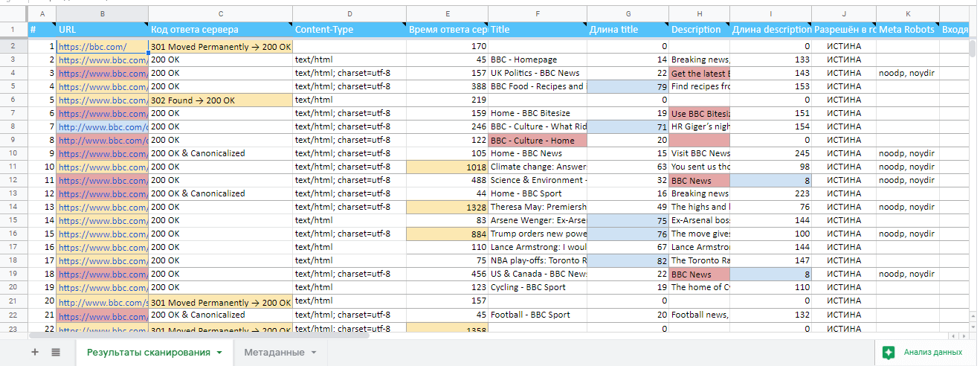Select row 10 header
The height and width of the screenshot is (366, 980).
click(13, 153)
